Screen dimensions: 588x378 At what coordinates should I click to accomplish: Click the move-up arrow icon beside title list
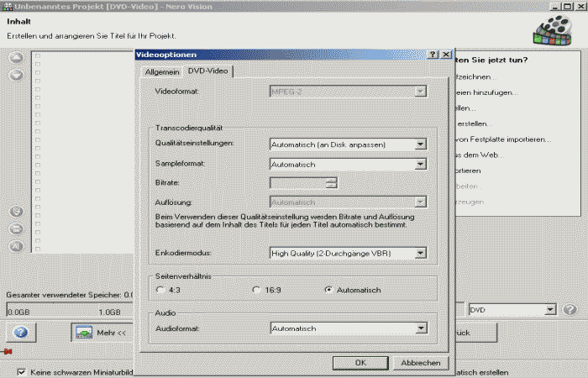[x=16, y=57]
